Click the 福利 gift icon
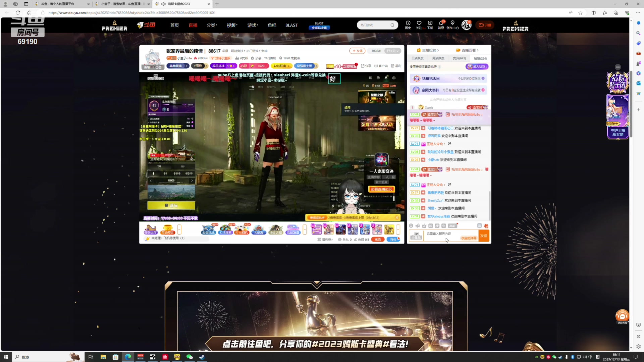The width and height of the screenshot is (644, 362). (x=396, y=66)
